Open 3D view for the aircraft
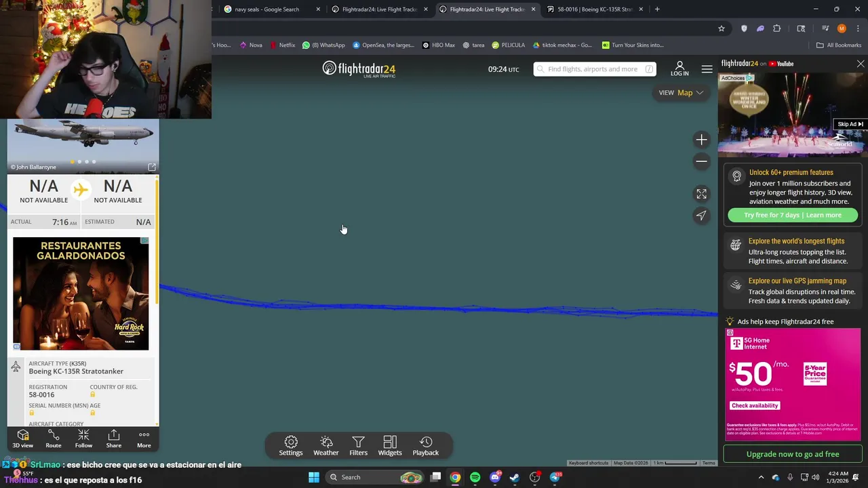Image resolution: width=868 pixels, height=488 pixels. coord(22,439)
